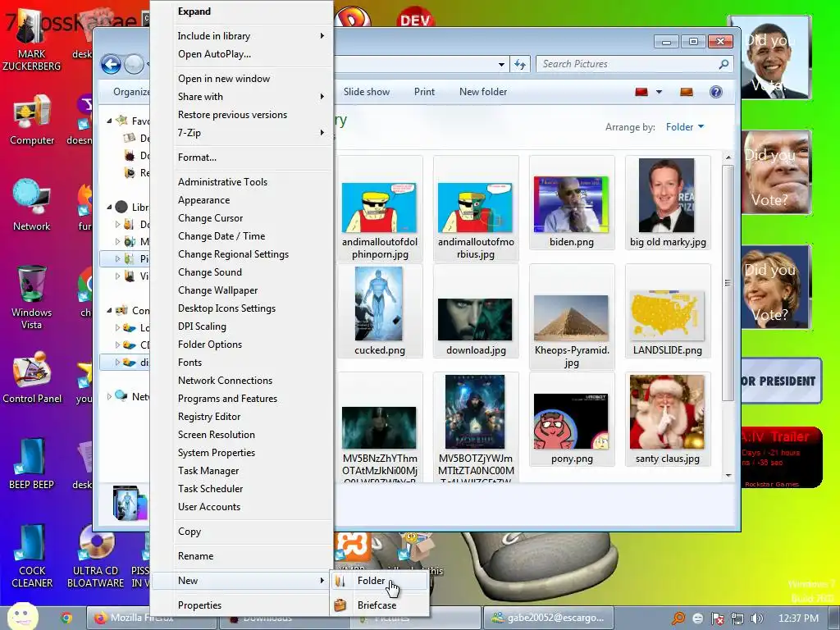Image resolution: width=840 pixels, height=630 pixels.
Task: Open the BEEP BEEP desktop icon
Action: pos(32,463)
